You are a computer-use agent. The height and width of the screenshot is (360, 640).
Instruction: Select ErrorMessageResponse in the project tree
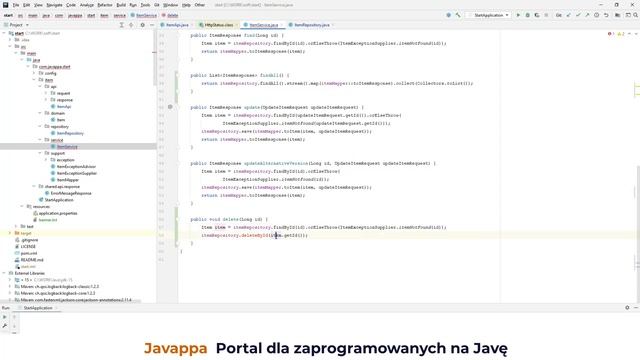[x=71, y=193]
